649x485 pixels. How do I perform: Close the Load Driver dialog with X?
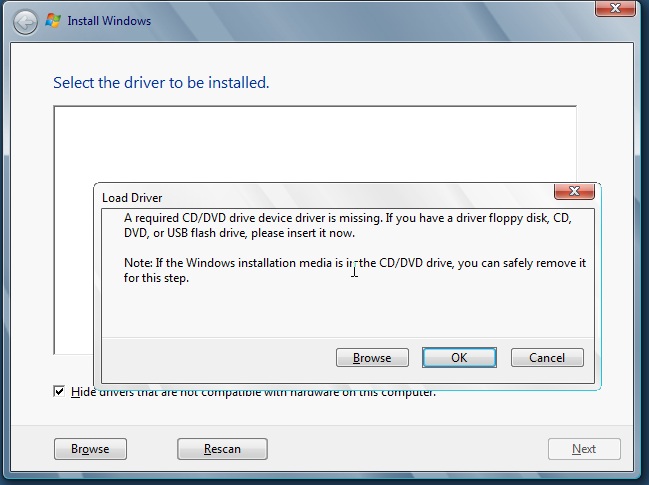point(574,191)
